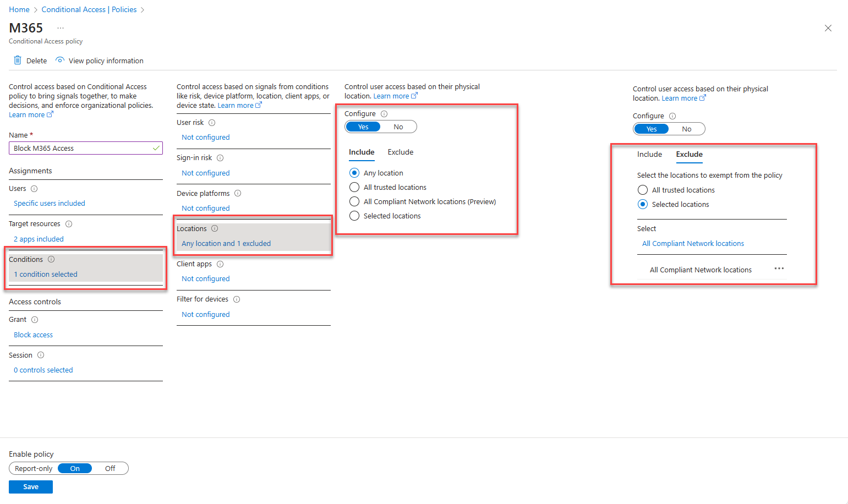Viewport: 848px width, 504px height.
Task: Open Not configured under User risk
Action: pos(206,138)
